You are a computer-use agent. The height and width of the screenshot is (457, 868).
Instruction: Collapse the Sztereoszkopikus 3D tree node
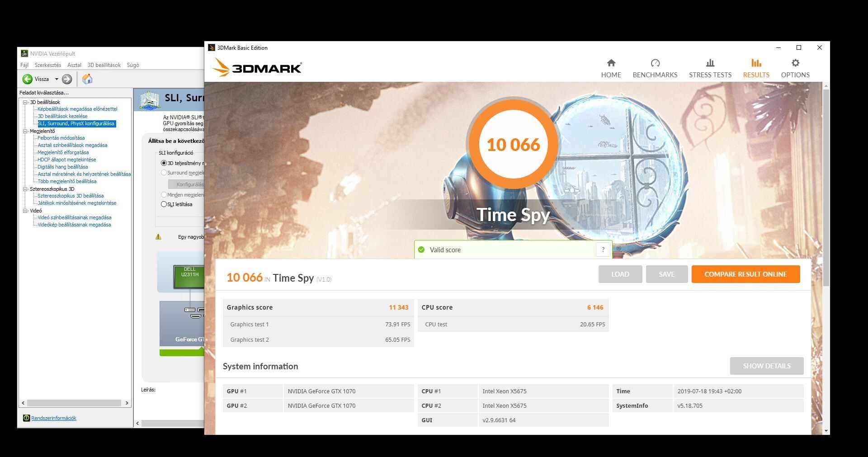coord(25,189)
